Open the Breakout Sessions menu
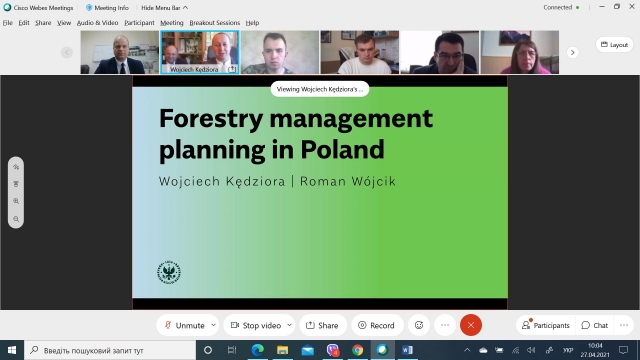 (x=215, y=23)
